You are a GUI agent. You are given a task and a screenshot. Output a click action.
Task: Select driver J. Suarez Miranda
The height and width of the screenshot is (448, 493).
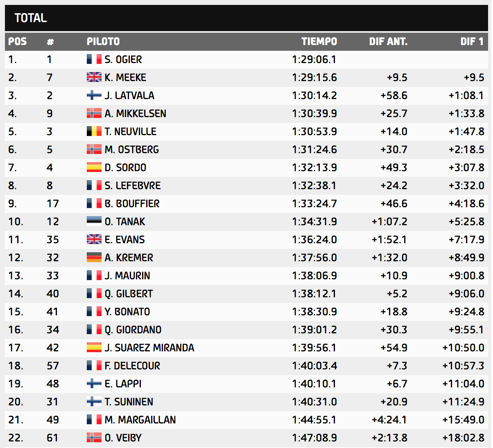(x=149, y=348)
